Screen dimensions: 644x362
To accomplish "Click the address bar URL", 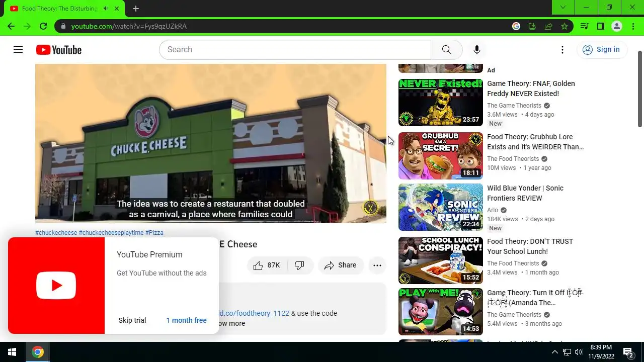I will point(129,26).
